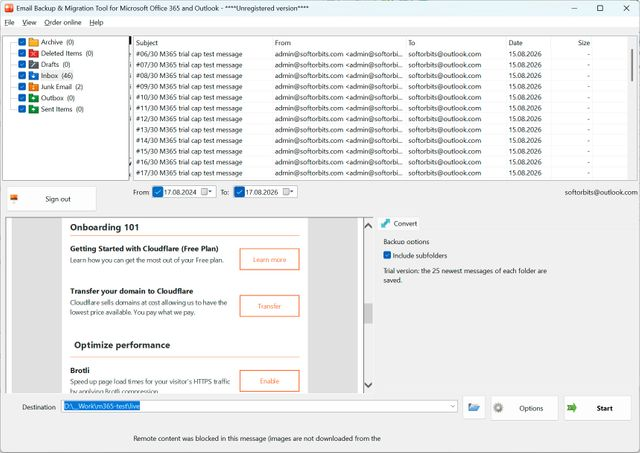Uncheck the Inbox folder checkbox
640x453 pixels.
[x=22, y=76]
